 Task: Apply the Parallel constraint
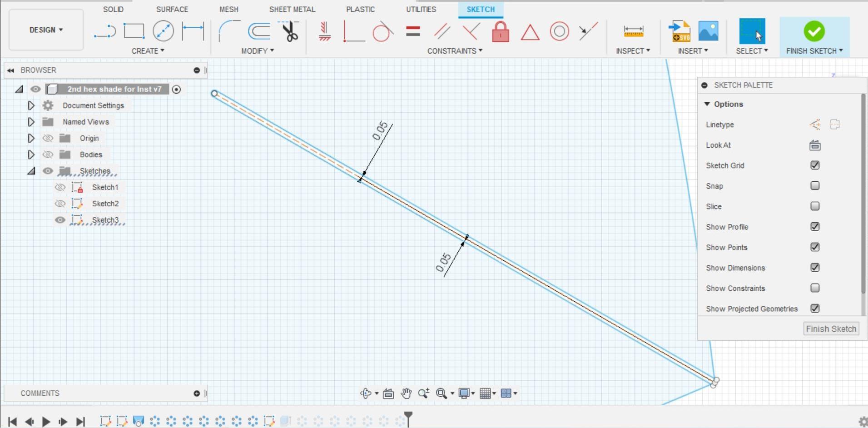pyautogui.click(x=442, y=31)
